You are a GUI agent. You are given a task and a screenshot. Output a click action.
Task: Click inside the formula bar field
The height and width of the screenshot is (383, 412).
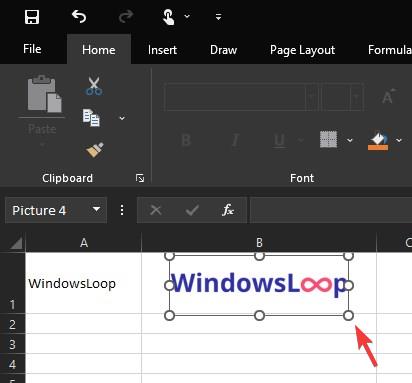pos(331,210)
